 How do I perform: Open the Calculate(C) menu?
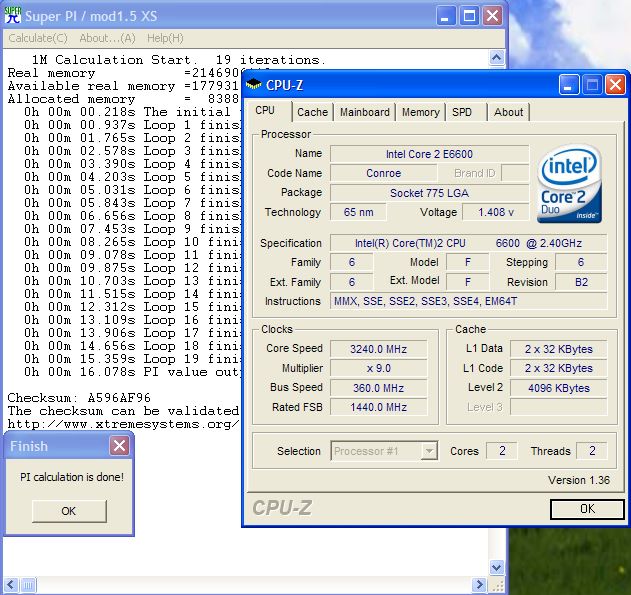(x=38, y=38)
